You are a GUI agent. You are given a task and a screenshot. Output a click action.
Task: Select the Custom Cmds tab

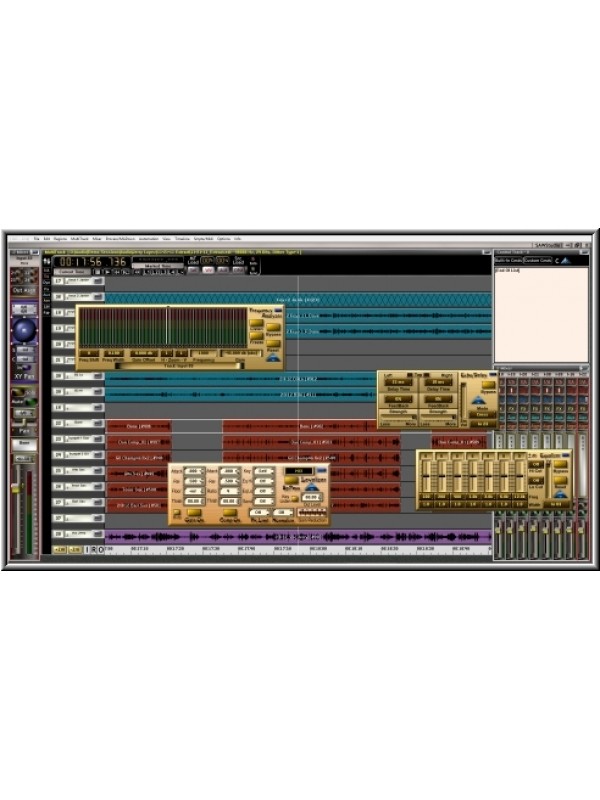537,260
